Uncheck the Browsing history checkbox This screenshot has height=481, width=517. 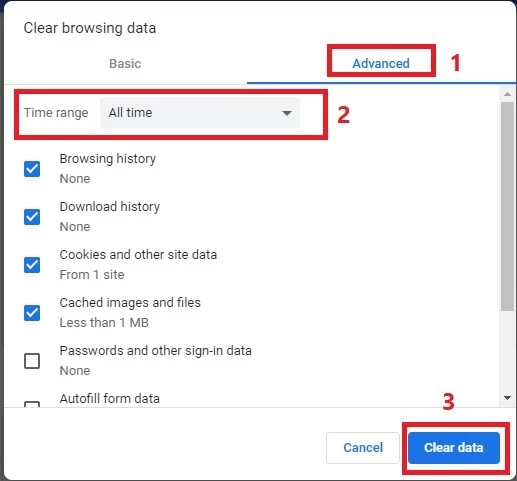click(x=32, y=169)
